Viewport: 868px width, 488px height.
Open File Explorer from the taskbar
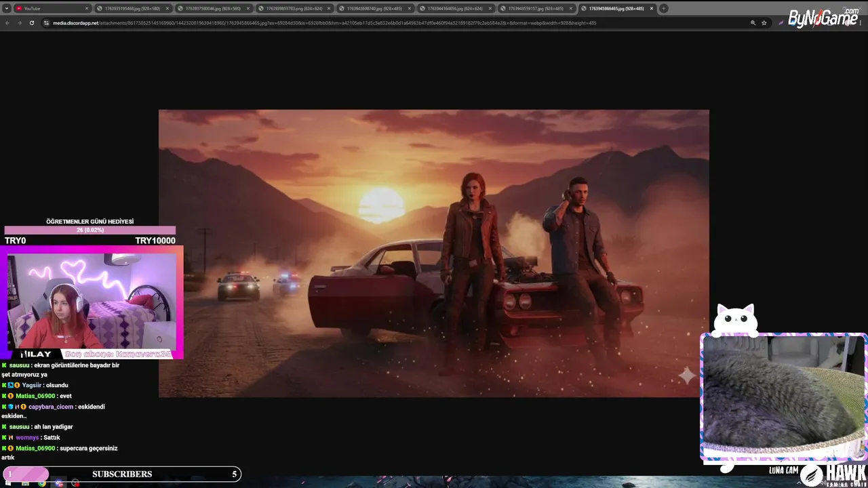(25, 483)
